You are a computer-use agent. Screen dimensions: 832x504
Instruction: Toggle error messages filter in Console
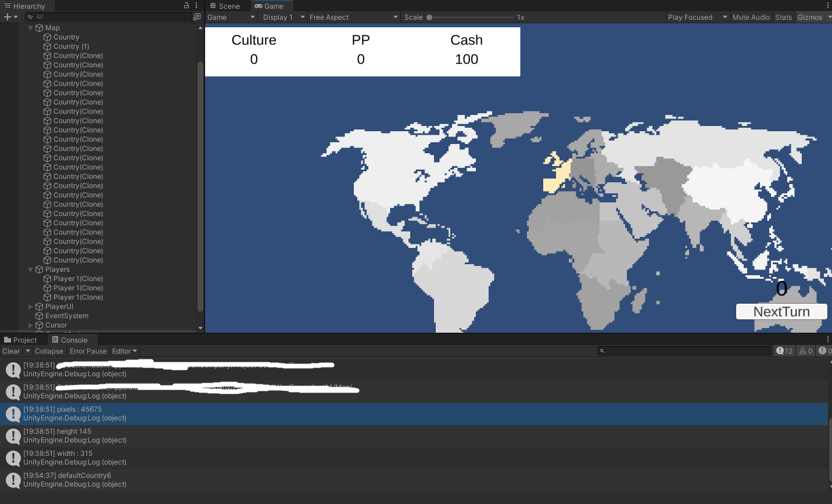click(x=825, y=351)
